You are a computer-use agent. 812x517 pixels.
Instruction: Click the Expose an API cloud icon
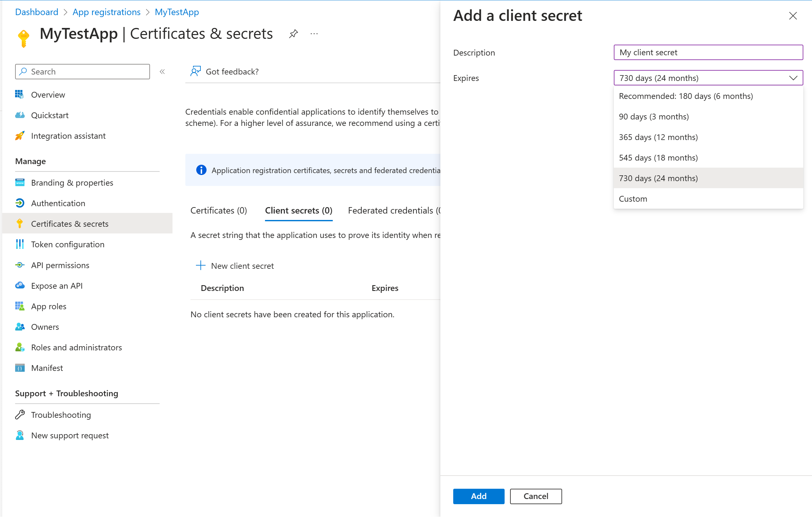(20, 286)
